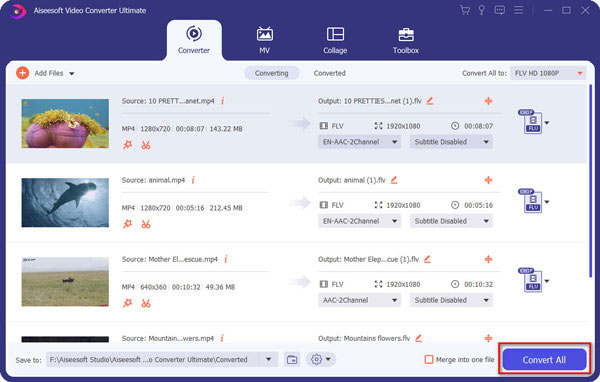Open the output folder icon next to the save path
This screenshot has height=382, width=600.
292,359
